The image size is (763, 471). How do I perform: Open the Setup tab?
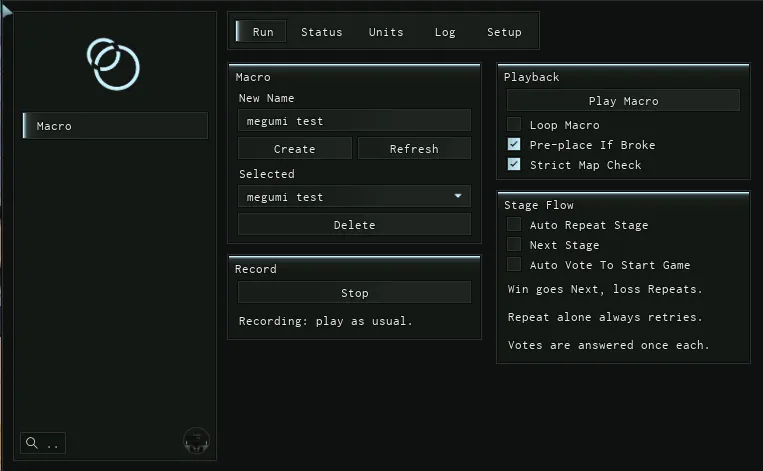(504, 32)
